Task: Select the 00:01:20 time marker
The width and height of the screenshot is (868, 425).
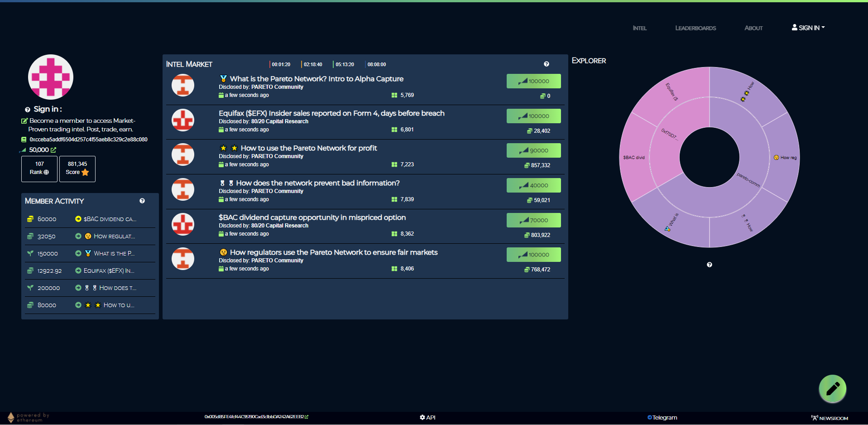Action: [x=280, y=64]
